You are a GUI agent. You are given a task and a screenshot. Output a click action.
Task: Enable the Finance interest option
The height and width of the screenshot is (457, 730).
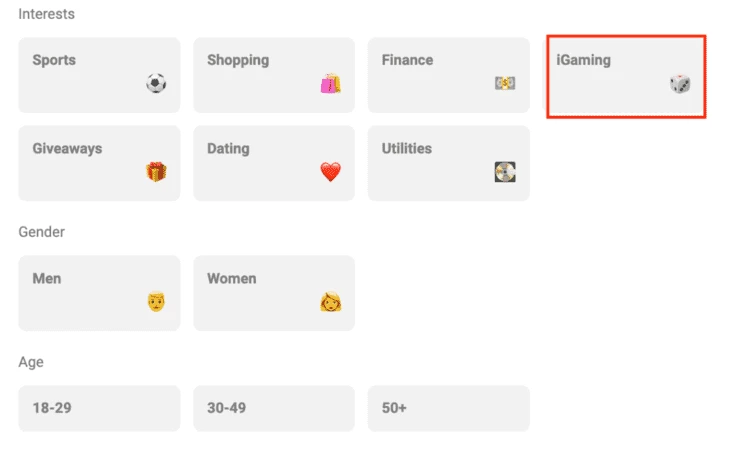(448, 75)
